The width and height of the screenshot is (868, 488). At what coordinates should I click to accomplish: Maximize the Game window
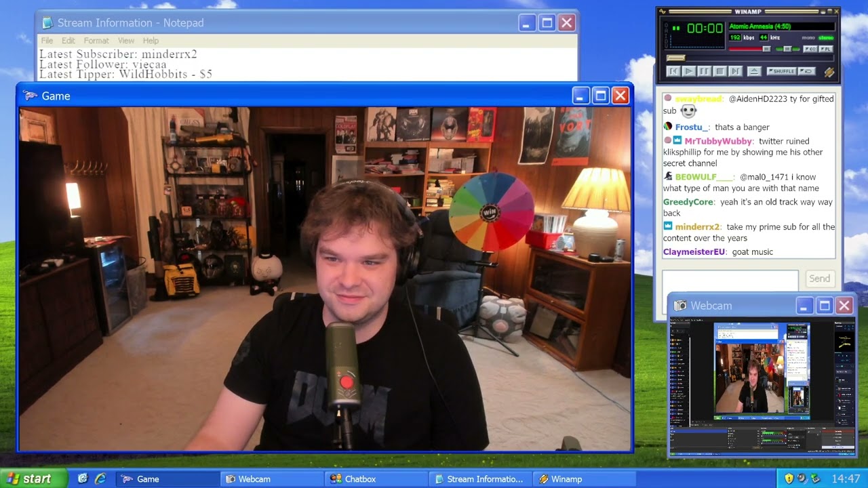600,96
